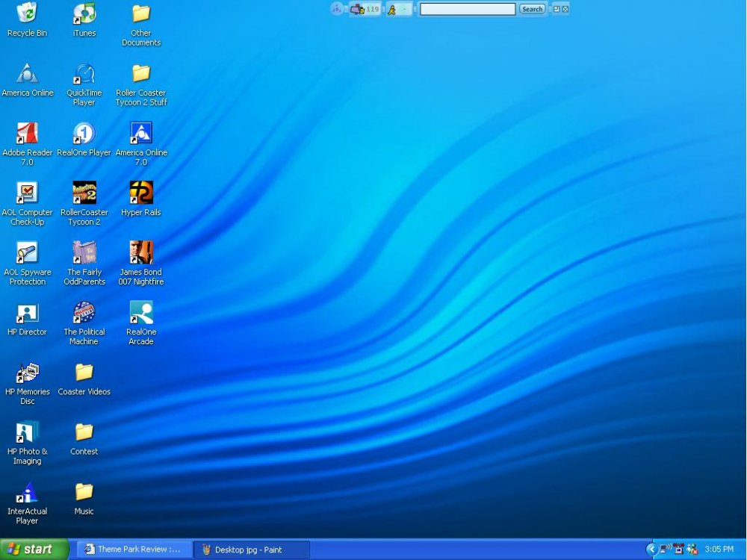Select the Hyper Rails desktop icon
This screenshot has height=560, width=747.
point(141,193)
